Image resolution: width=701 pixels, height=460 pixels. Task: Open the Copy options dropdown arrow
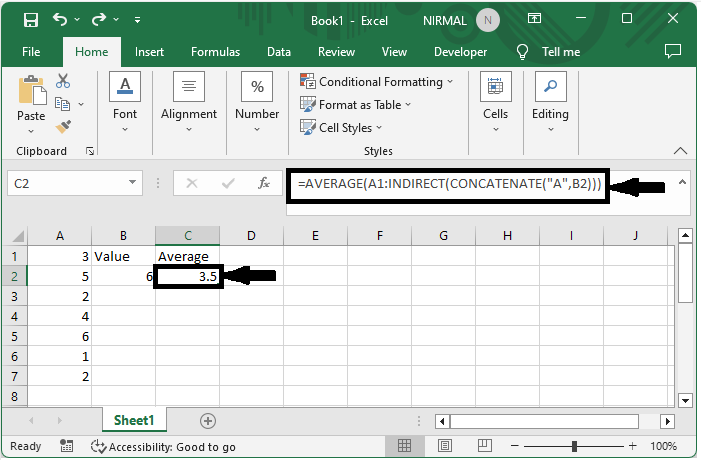pyautogui.click(x=81, y=104)
